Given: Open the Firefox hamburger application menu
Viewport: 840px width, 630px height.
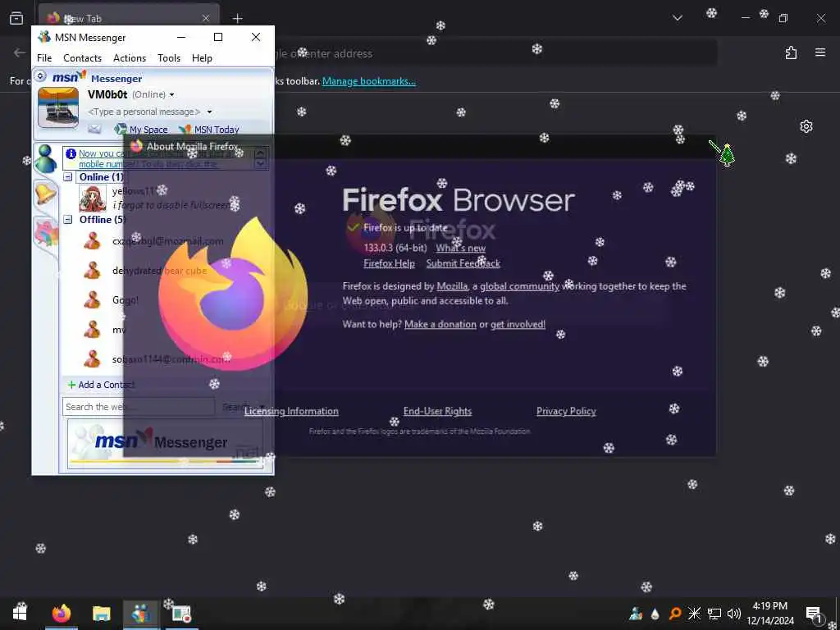Looking at the screenshot, I should tap(820, 52).
